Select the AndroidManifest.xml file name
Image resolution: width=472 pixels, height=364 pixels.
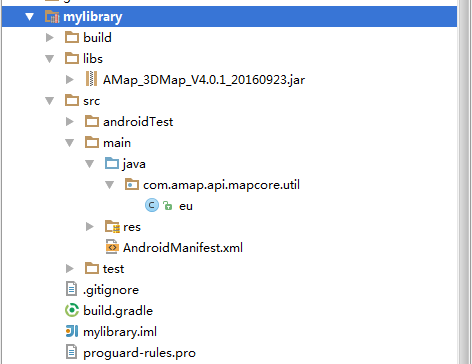coord(183,248)
